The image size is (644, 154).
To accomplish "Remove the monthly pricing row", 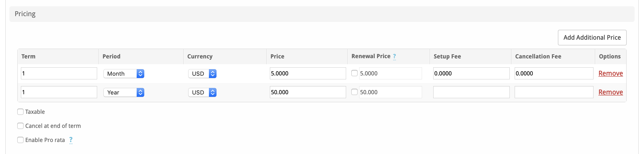I will click(610, 73).
